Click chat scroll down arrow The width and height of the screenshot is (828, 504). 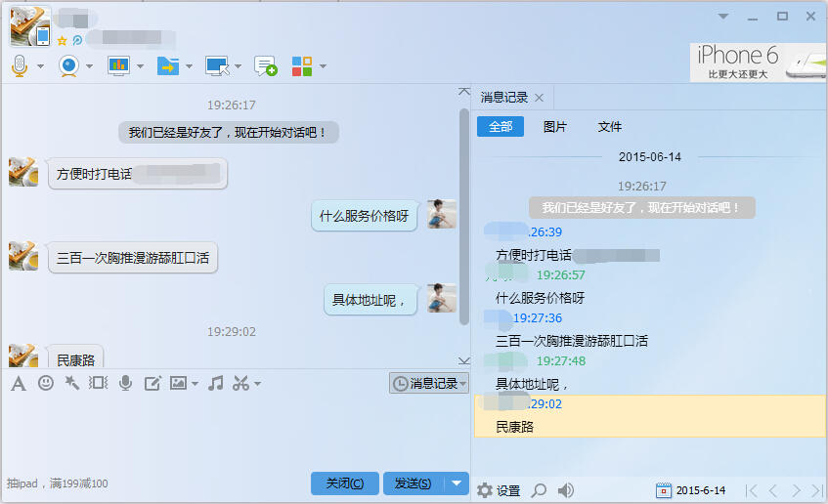pyautogui.click(x=464, y=361)
